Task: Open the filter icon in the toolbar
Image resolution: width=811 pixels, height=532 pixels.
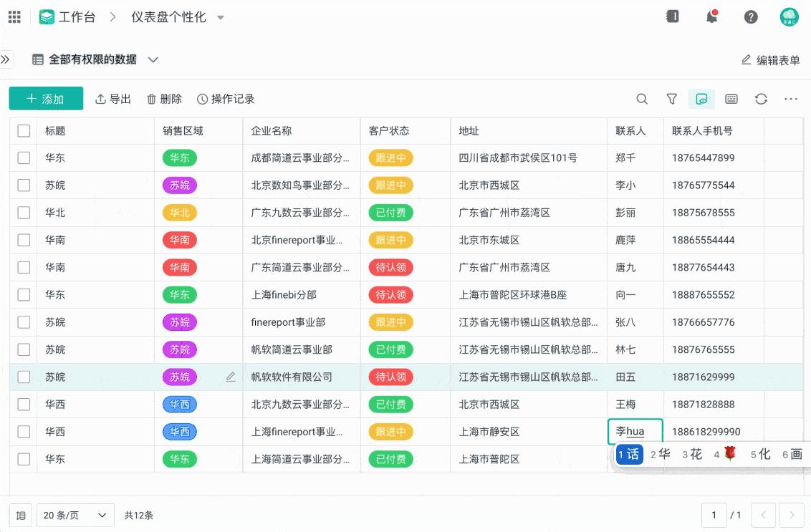Action: pyautogui.click(x=671, y=99)
